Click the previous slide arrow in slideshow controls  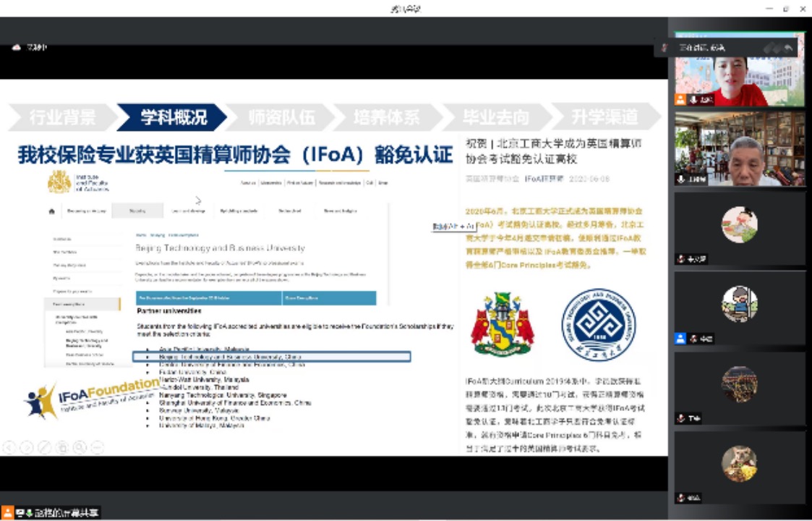point(9,447)
